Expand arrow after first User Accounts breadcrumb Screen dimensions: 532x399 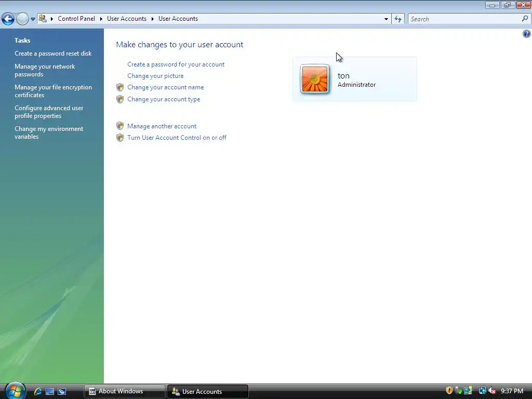(x=153, y=19)
